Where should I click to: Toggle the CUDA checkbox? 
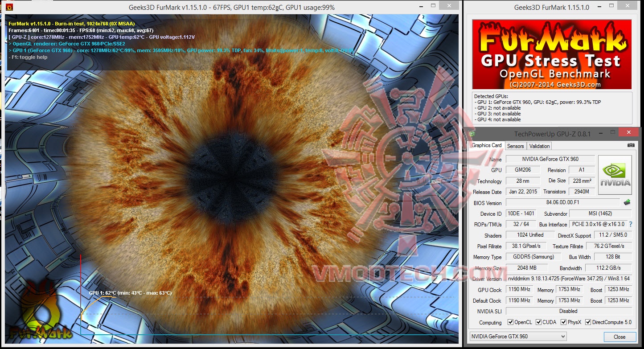pyautogui.click(x=539, y=322)
